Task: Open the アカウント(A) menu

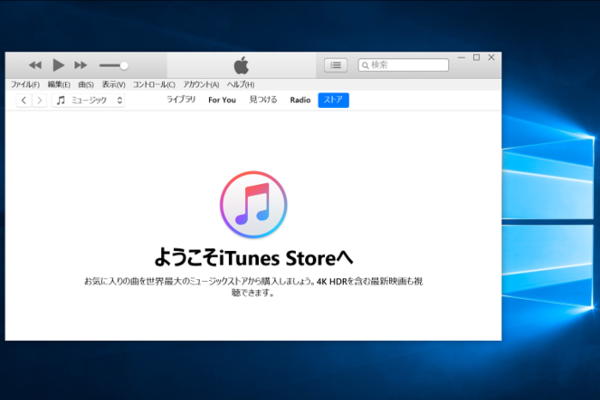Action: [201, 84]
